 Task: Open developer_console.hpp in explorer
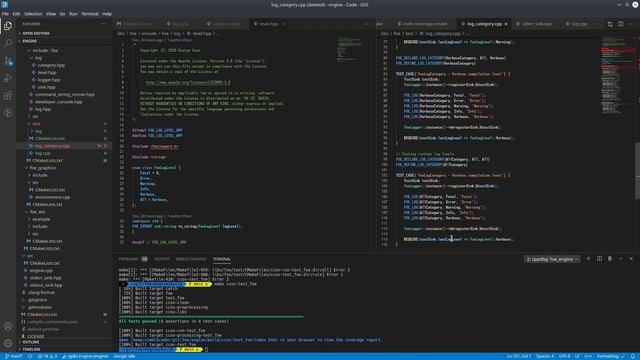tap(58, 102)
